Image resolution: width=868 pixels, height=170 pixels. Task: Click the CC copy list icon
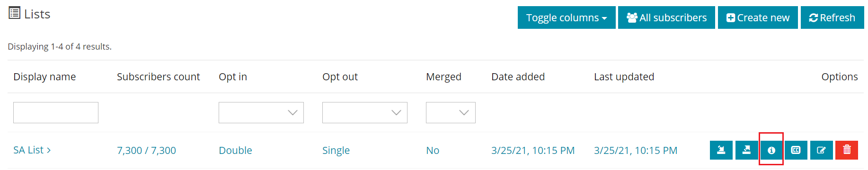796,150
